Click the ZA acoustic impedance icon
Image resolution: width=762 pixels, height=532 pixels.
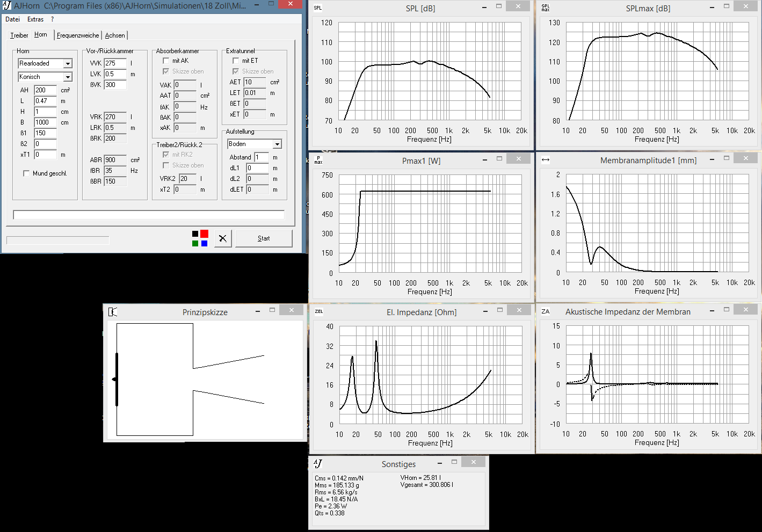pos(546,311)
